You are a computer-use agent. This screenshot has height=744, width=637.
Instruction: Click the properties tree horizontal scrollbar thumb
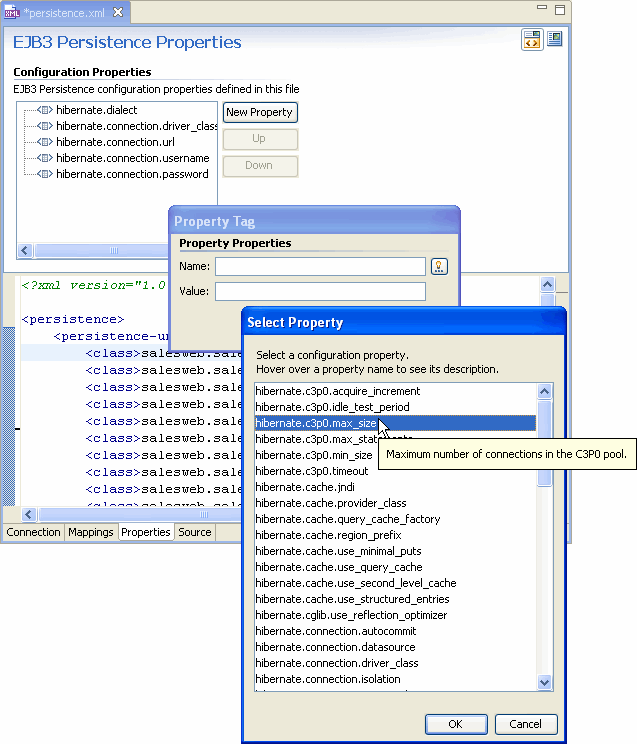tap(102, 251)
